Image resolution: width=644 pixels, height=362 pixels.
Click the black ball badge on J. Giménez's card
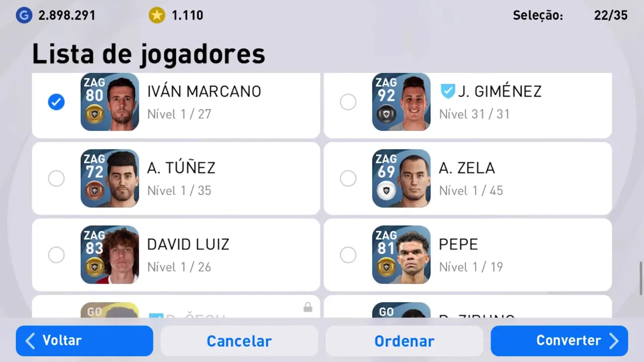pos(386,114)
